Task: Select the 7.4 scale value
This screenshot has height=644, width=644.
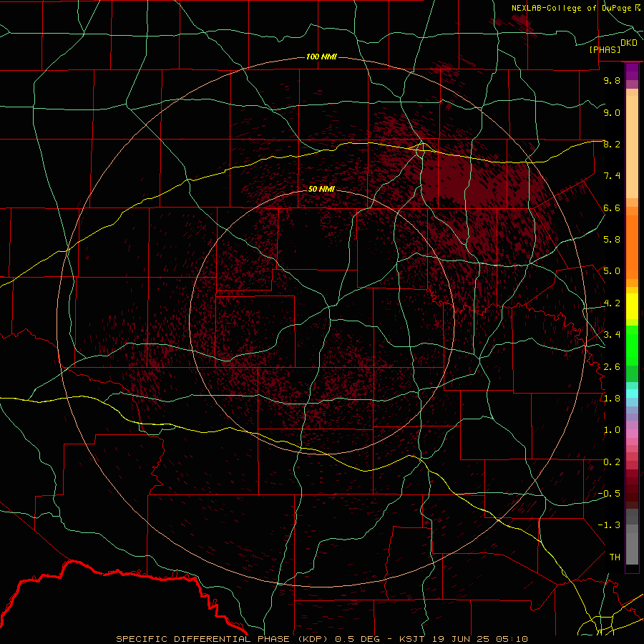Action: click(612, 176)
